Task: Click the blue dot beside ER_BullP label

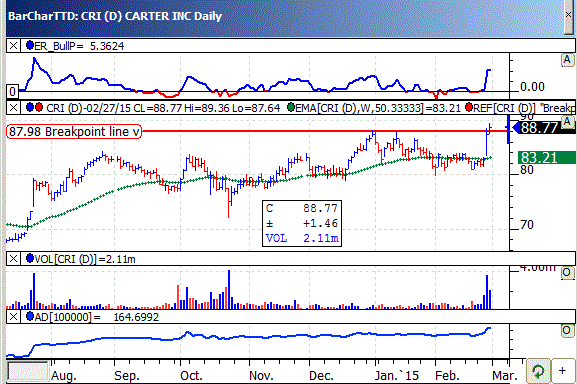Action: click(30, 46)
